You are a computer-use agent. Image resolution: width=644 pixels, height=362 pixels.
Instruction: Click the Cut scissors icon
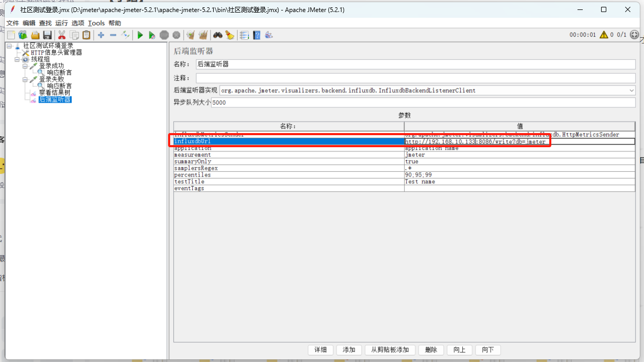tap(62, 35)
